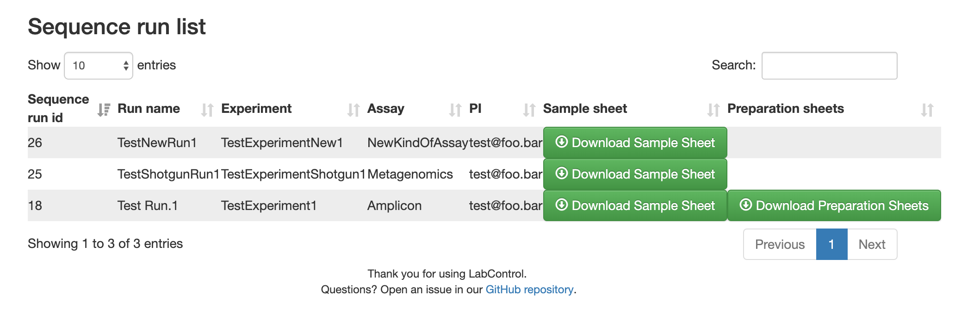Screen dimensions: 980x309
Task: Click sort arrows beside Sample sheet header
Action: point(713,110)
